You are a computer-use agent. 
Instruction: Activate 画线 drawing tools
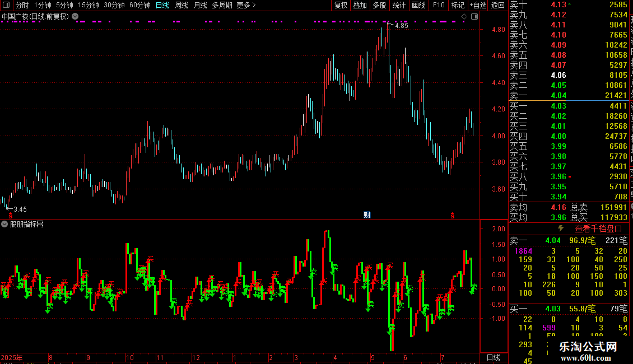tap(418, 5)
